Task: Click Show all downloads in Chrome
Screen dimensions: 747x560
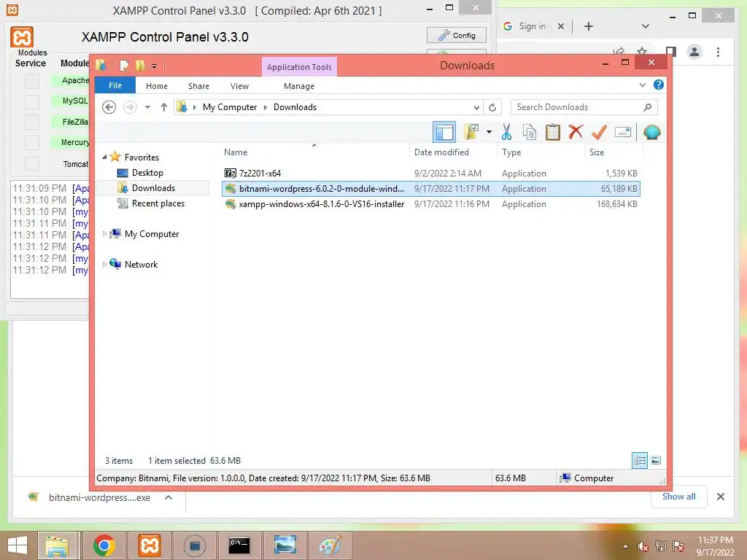Action: 679,496
